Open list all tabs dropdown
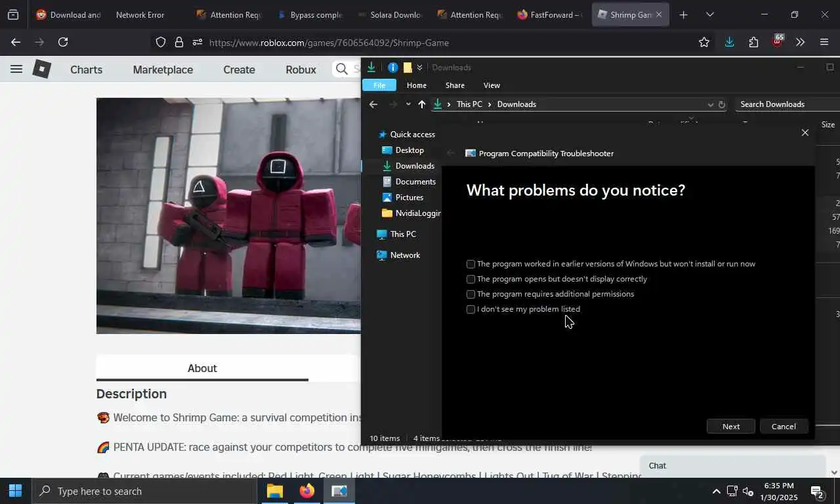The image size is (840, 504). [x=709, y=14]
